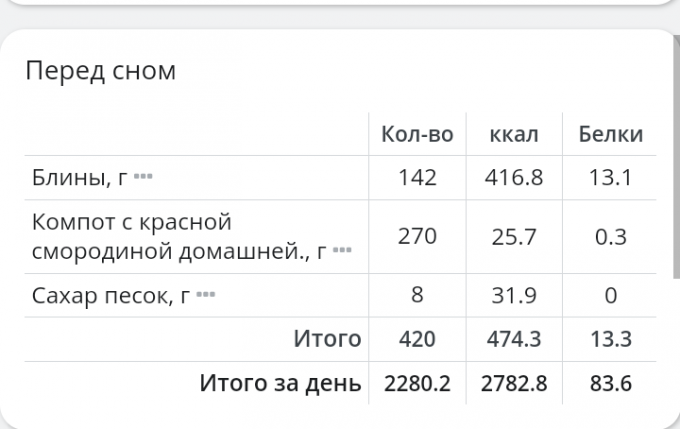Click the Итого за день label

coord(280,383)
